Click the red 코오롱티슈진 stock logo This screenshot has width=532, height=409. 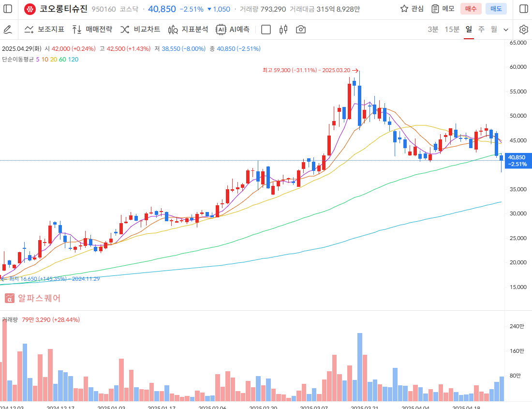[x=30, y=9]
